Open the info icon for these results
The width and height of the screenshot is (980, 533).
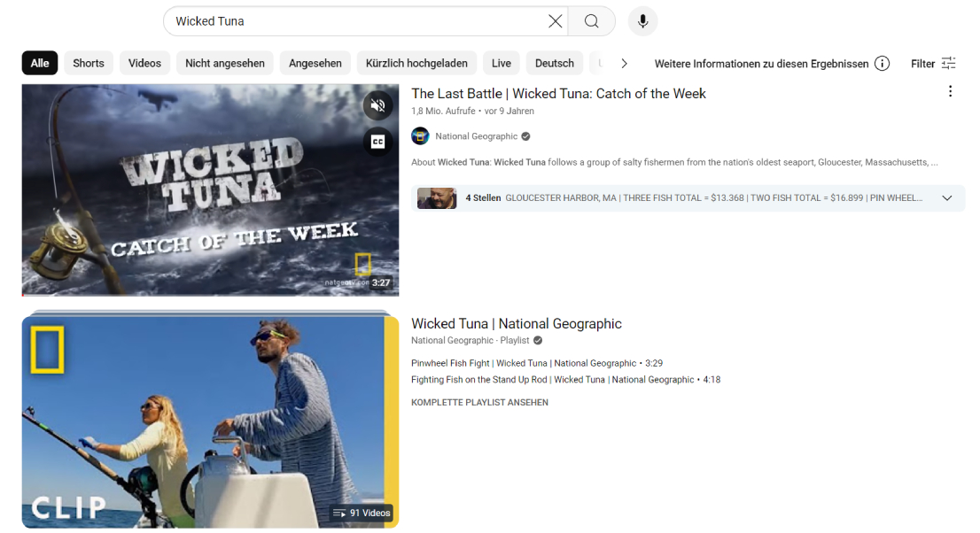point(882,63)
